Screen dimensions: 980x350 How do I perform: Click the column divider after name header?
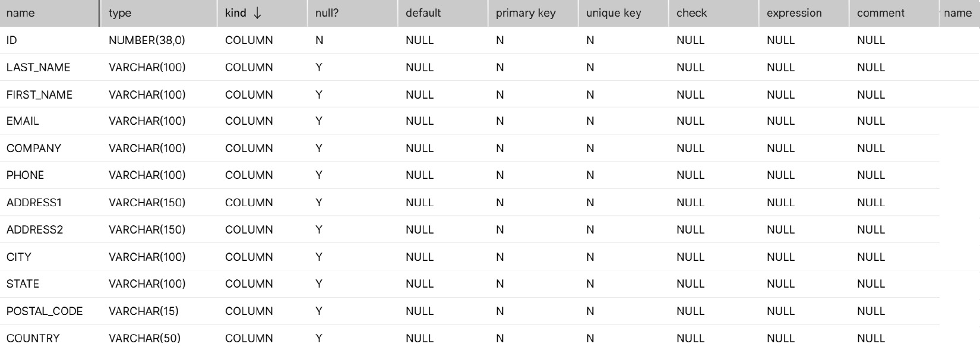pos(99,13)
